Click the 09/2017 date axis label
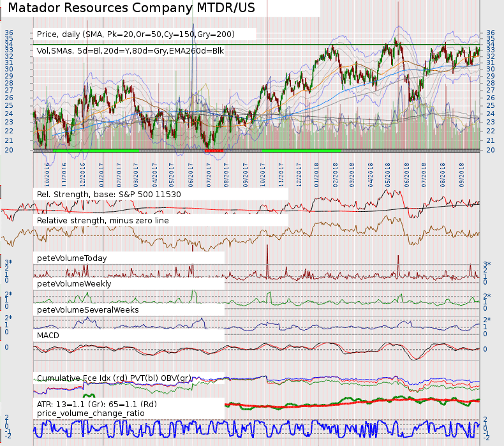504x446 pixels. pos(246,175)
